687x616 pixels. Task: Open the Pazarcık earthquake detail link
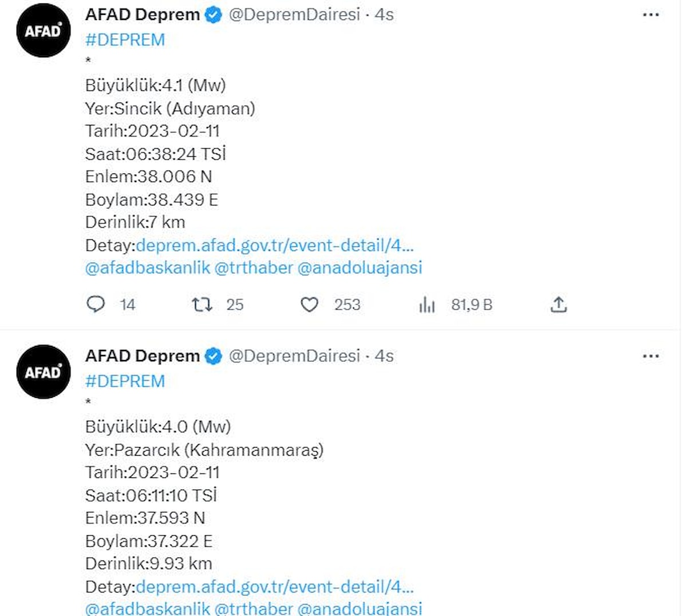tap(274, 586)
